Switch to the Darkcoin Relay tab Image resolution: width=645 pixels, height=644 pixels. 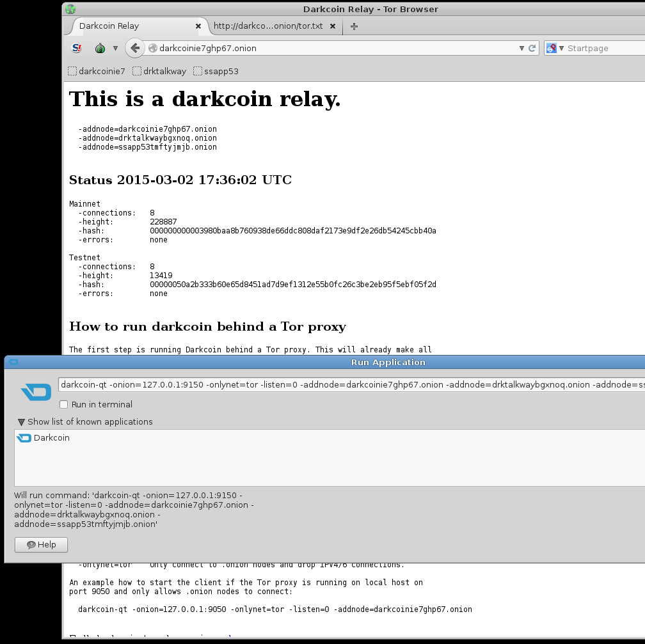tap(136, 26)
